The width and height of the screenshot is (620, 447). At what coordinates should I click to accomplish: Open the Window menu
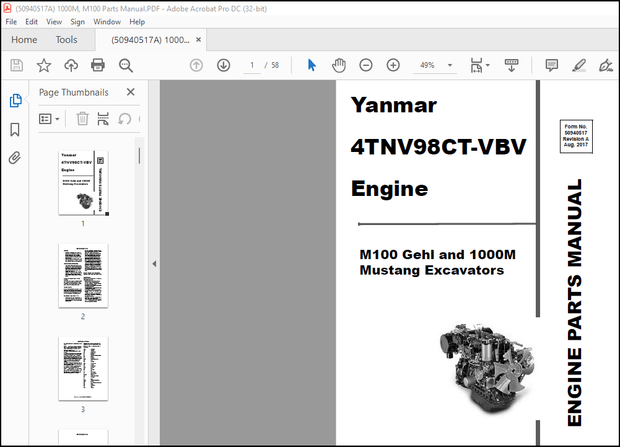pyautogui.click(x=107, y=22)
